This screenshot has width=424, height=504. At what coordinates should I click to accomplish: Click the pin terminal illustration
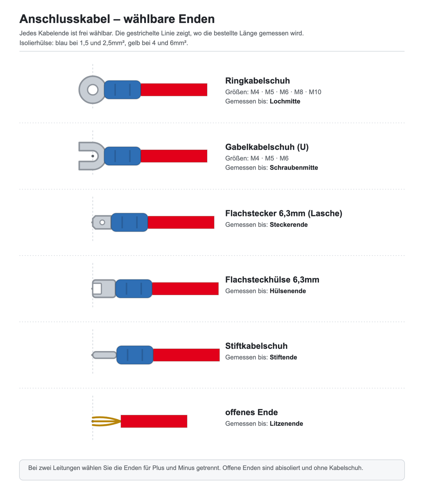pos(105,355)
